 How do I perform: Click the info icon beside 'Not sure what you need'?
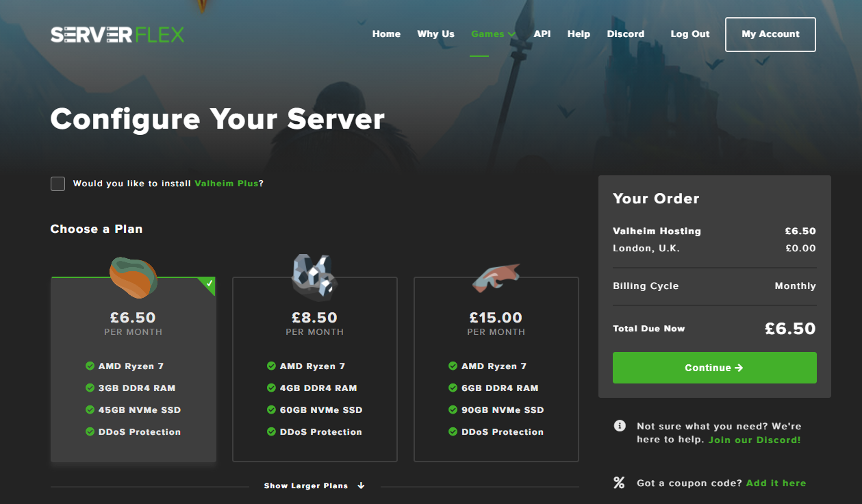620,425
